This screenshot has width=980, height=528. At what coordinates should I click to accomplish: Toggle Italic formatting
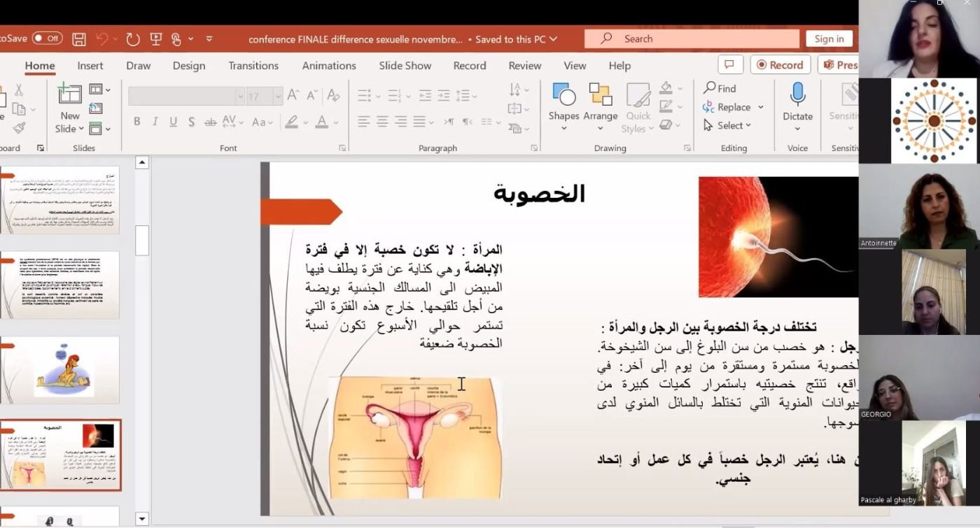click(155, 122)
